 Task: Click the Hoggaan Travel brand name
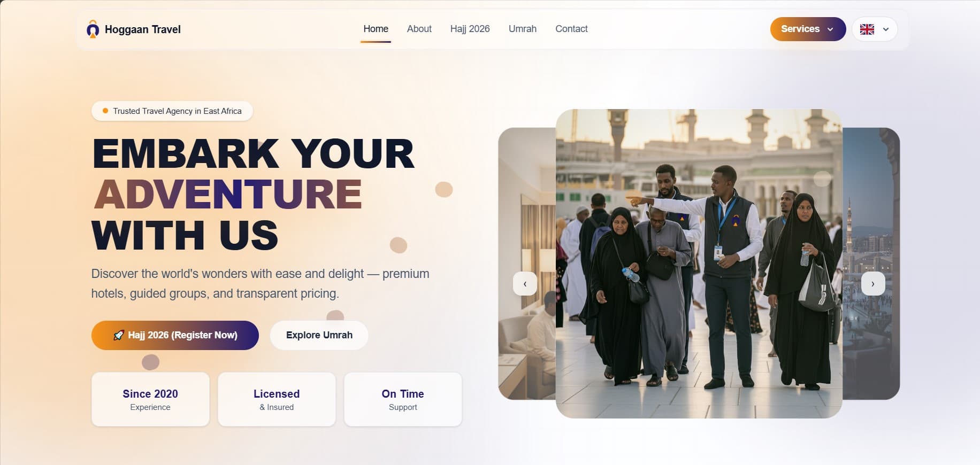143,29
